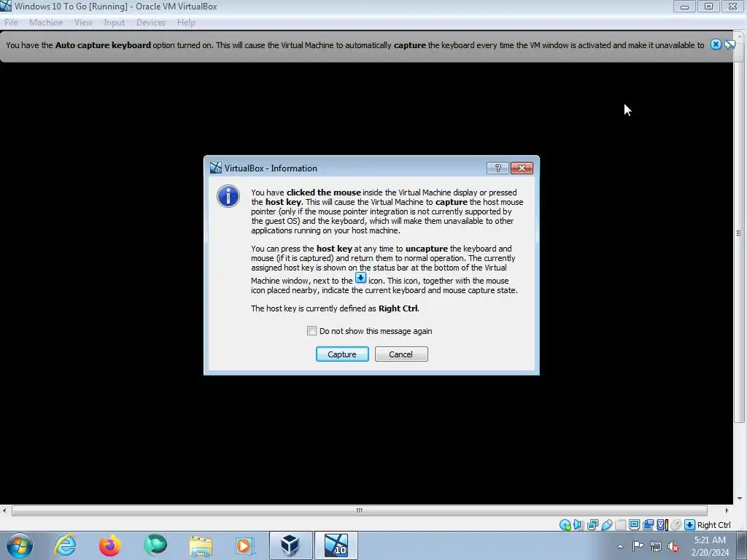
Task: Open Windows Media Player taskbar icon
Action: point(245,545)
